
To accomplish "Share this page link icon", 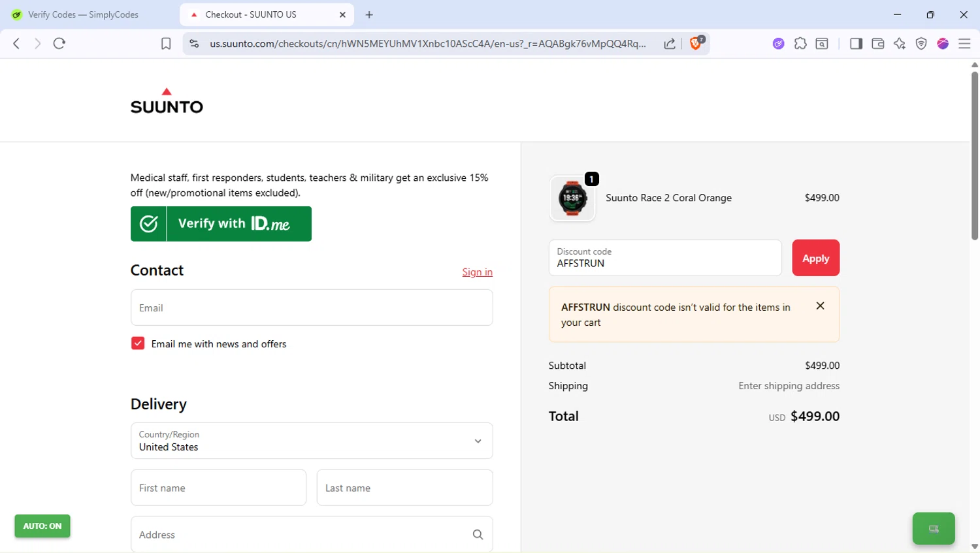I will click(670, 44).
